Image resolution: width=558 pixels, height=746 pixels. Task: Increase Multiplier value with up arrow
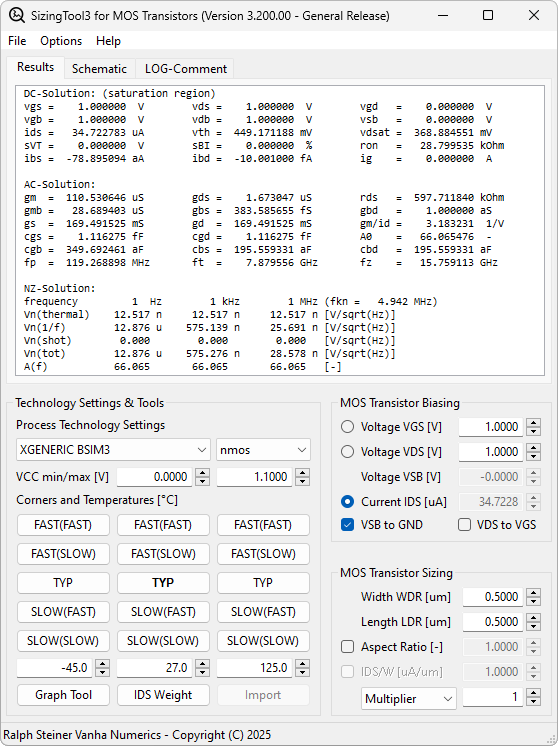pos(533,694)
